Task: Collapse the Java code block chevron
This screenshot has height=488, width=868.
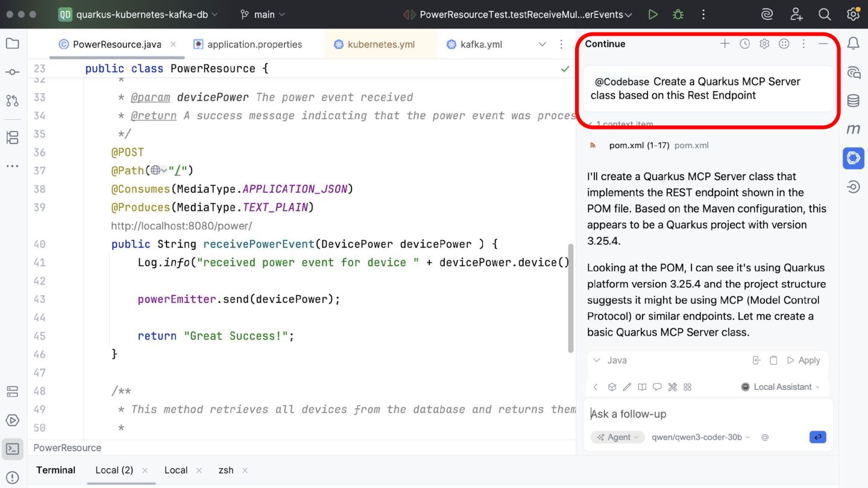Action: coord(597,360)
